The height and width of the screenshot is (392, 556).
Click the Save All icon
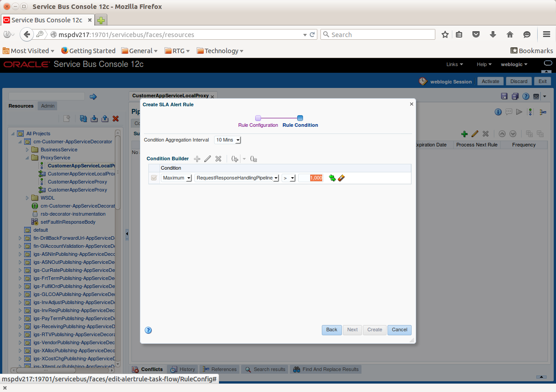pos(515,96)
